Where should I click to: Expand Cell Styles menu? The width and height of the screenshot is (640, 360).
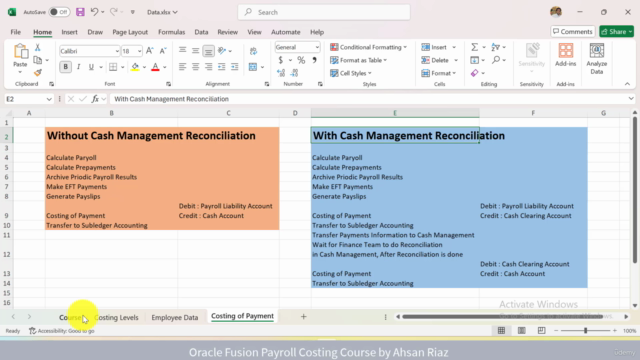click(351, 73)
